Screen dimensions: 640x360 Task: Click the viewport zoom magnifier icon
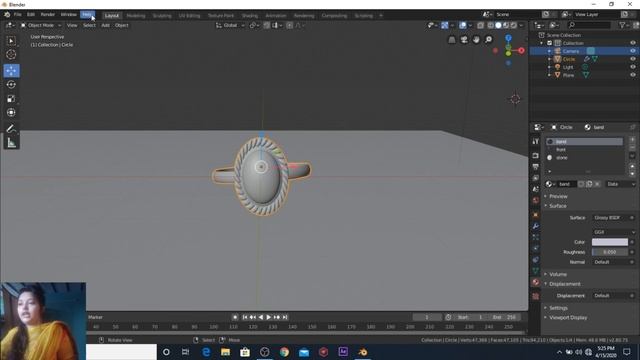489,40
